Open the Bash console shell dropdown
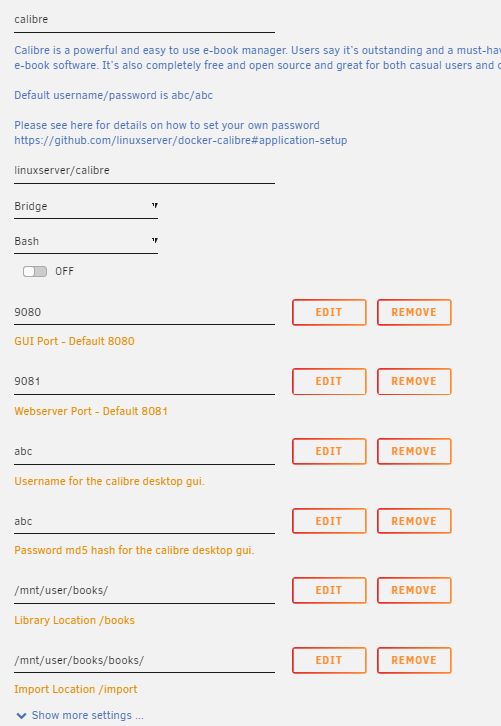This screenshot has height=726, width=501. tap(86, 242)
